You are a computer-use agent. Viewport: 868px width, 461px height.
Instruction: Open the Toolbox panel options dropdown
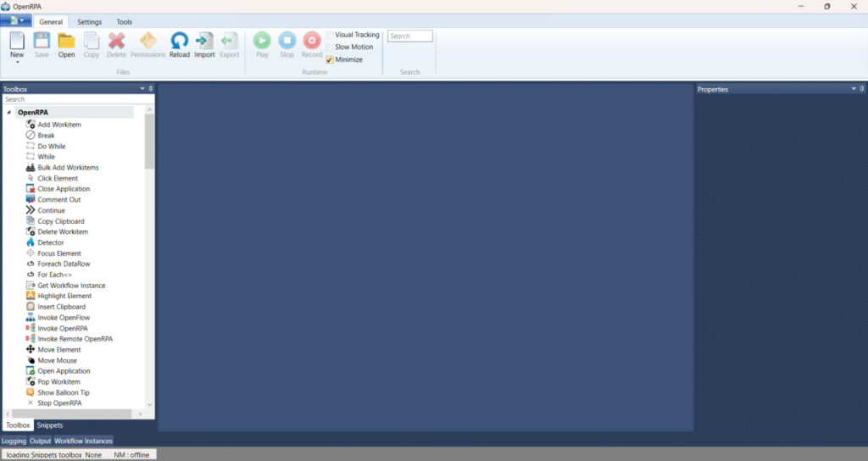142,88
